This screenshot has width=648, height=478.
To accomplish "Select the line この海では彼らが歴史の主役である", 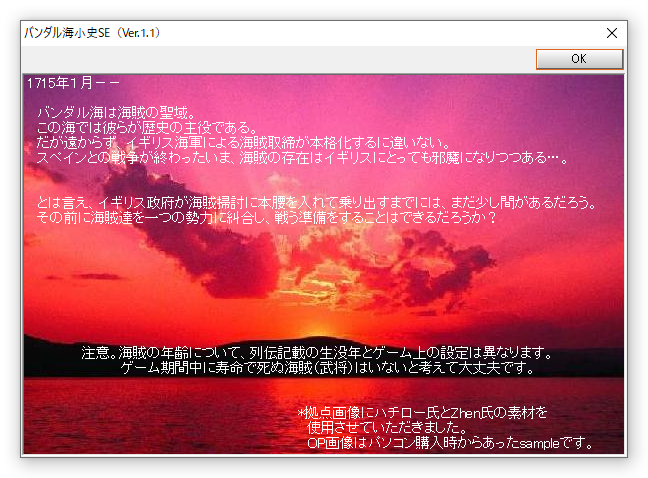I will [x=146, y=128].
